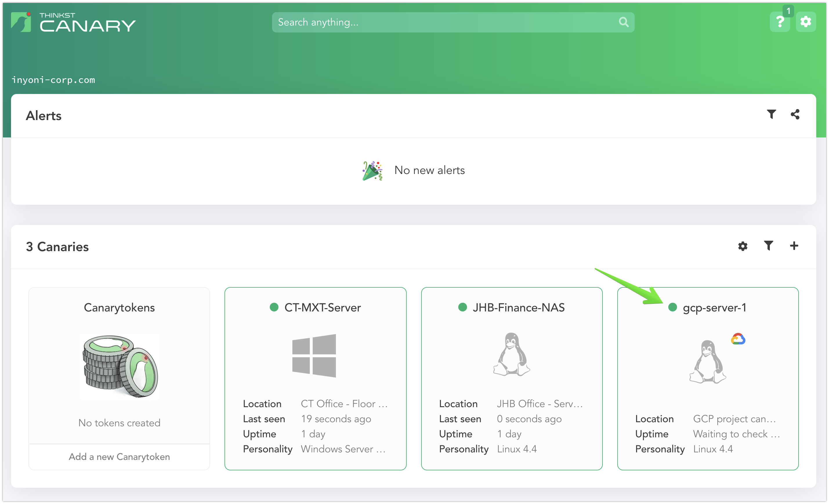Click JHB-Finance-NAS 'Linux 4.4' personality value
The image size is (829, 504).
click(x=517, y=449)
